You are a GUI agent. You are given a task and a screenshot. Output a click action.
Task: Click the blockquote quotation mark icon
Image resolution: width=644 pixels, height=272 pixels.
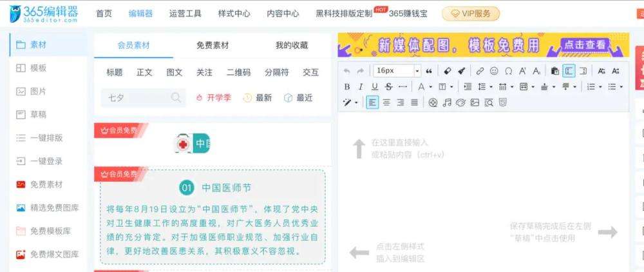(x=430, y=70)
